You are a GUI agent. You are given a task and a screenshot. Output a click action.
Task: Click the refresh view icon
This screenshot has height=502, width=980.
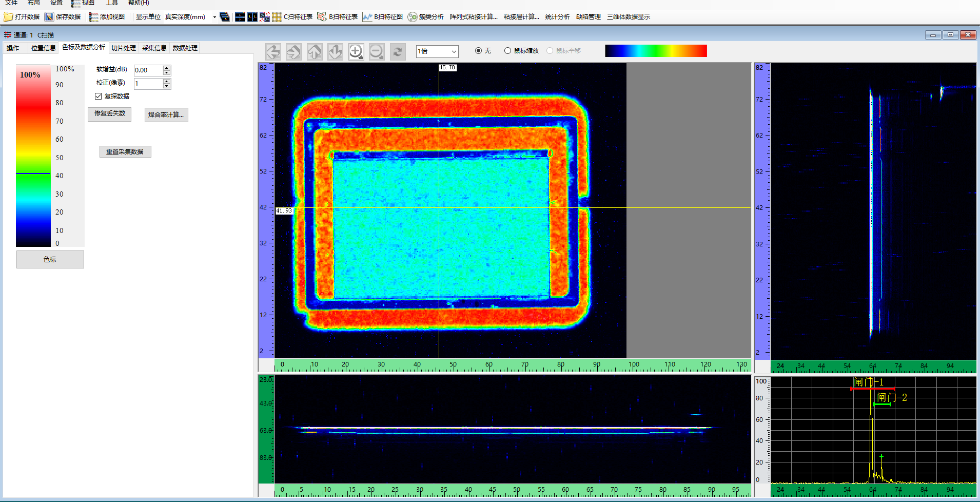tap(398, 51)
